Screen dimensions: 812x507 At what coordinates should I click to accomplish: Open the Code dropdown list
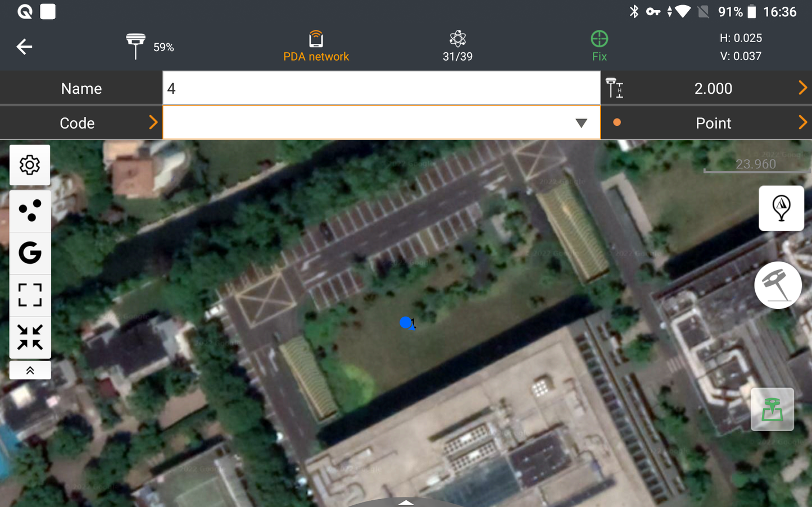click(x=581, y=123)
